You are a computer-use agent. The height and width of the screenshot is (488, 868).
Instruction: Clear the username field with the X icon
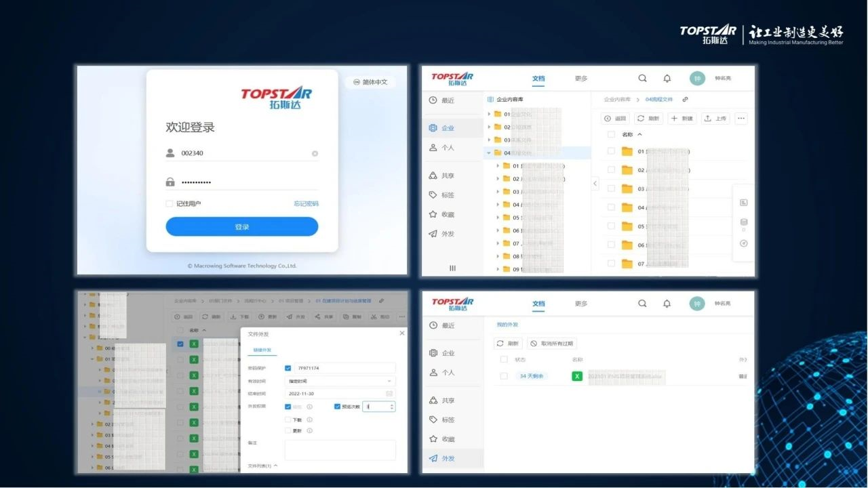pyautogui.click(x=315, y=154)
